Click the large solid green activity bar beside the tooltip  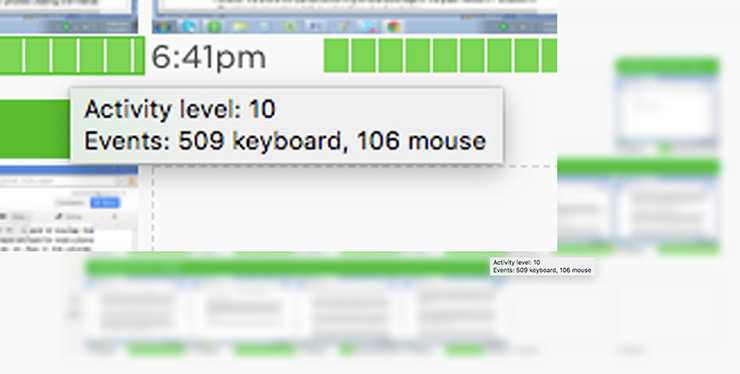35,128
